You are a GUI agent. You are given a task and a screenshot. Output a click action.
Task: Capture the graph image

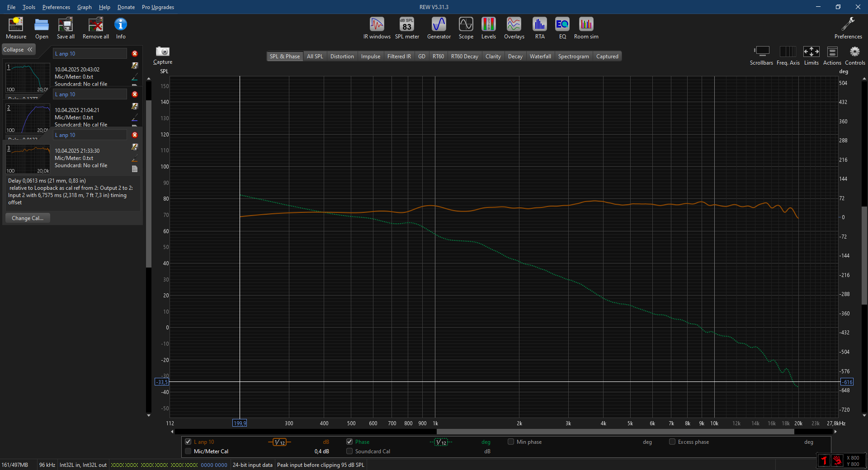pos(163,55)
